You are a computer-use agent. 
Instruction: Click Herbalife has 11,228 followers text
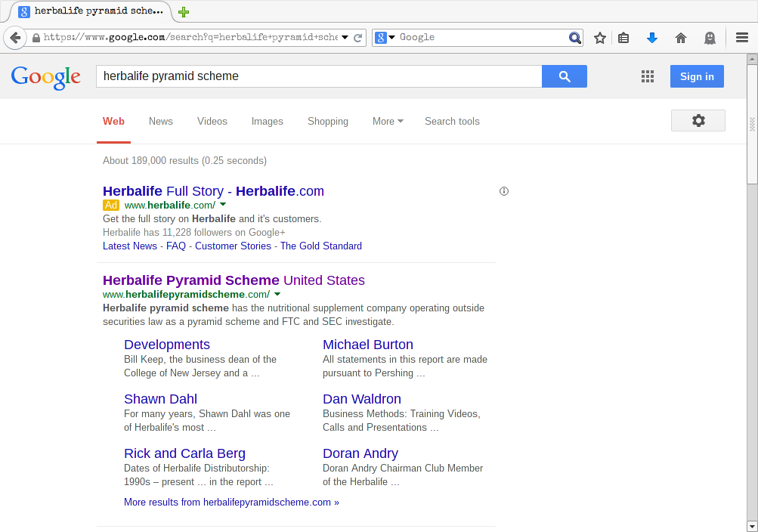194,233
